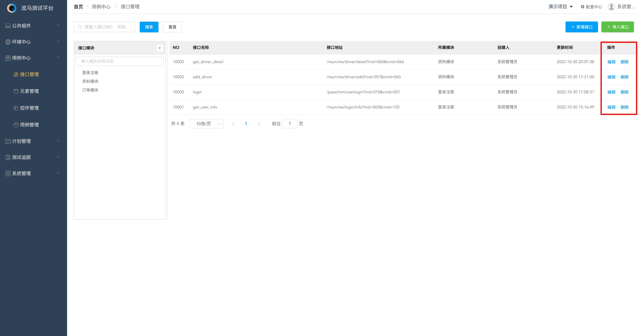644x336 pixels.
Task: Open the 10条/页 page size dropdown
Action: tap(206, 124)
